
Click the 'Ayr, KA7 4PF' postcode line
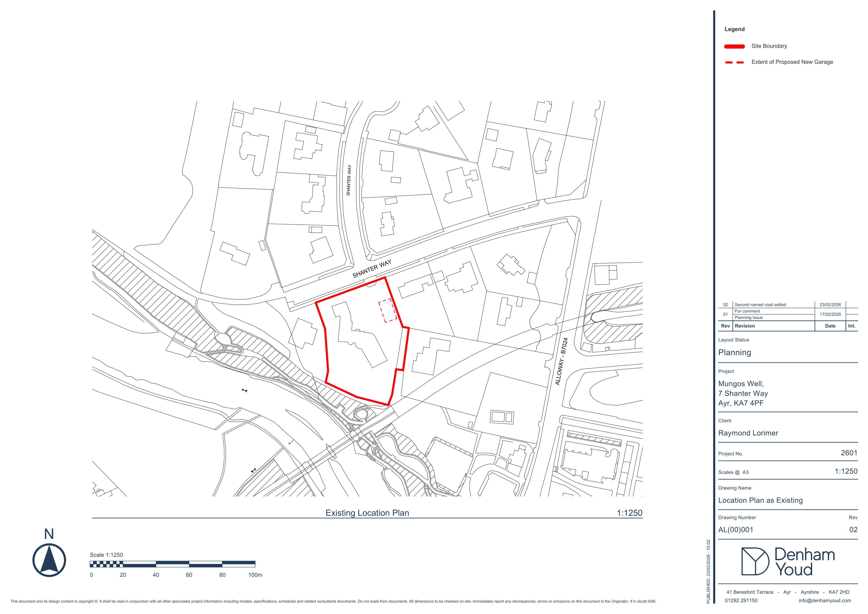741,403
